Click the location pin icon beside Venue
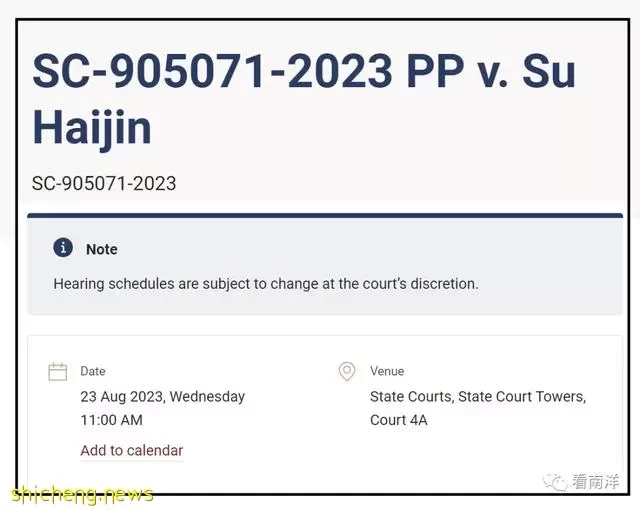The width and height of the screenshot is (640, 510). 347,371
